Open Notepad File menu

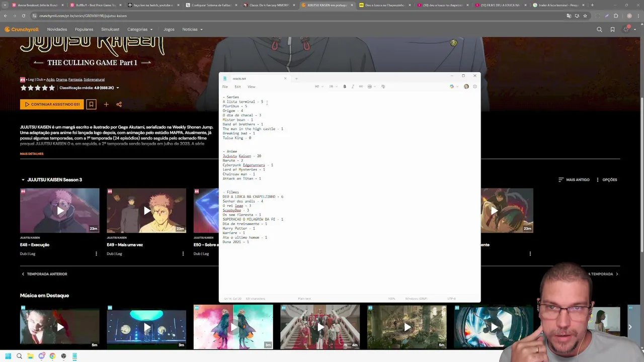point(225,86)
